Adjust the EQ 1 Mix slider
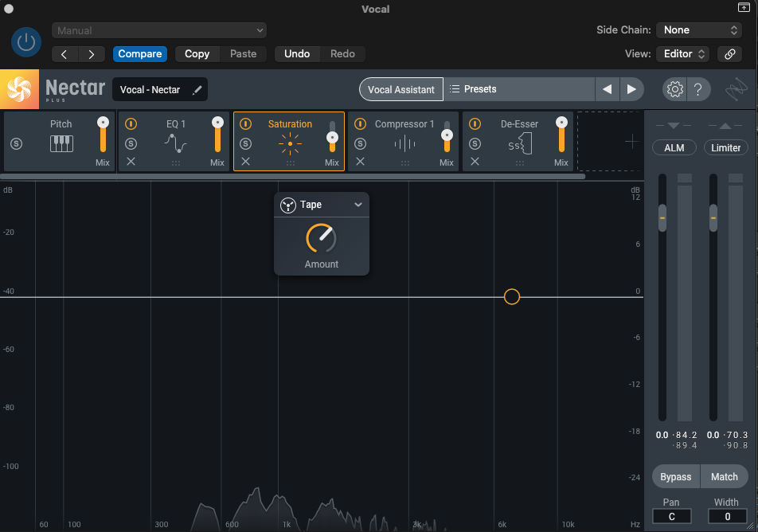Image resolution: width=758 pixels, height=532 pixels. (217, 135)
